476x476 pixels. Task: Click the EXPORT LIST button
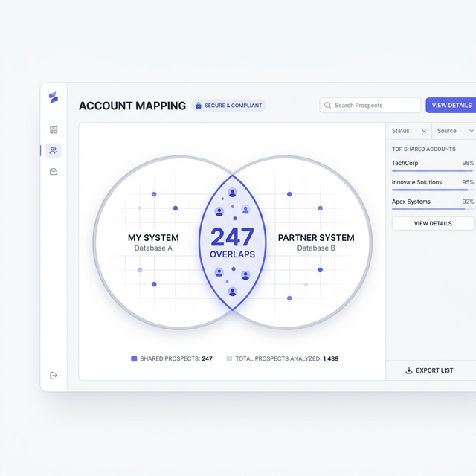(430, 370)
